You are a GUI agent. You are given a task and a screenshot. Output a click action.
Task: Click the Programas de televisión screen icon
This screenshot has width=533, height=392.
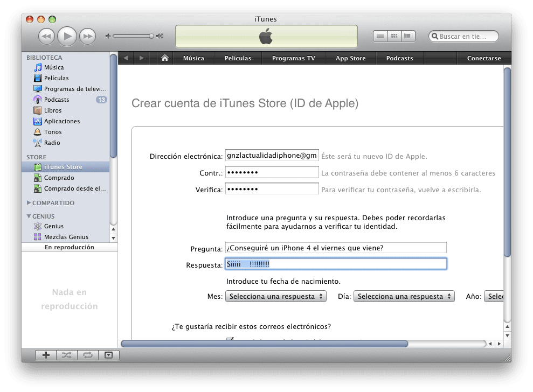tap(38, 89)
